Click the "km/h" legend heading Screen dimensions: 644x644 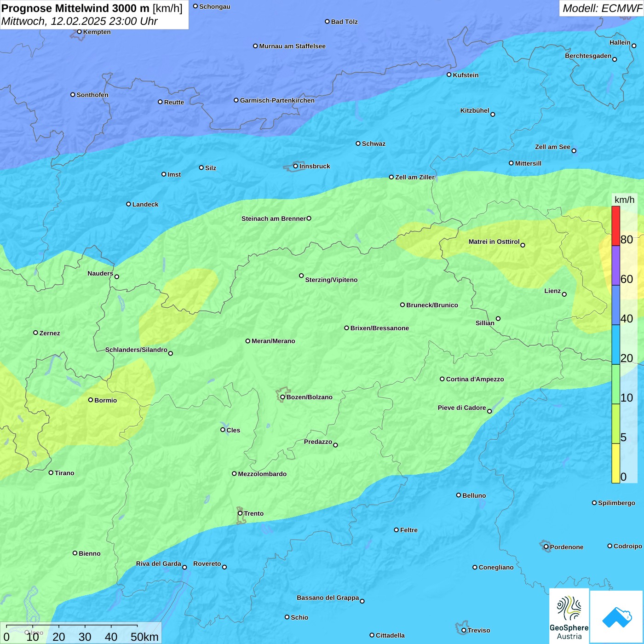tap(624, 200)
